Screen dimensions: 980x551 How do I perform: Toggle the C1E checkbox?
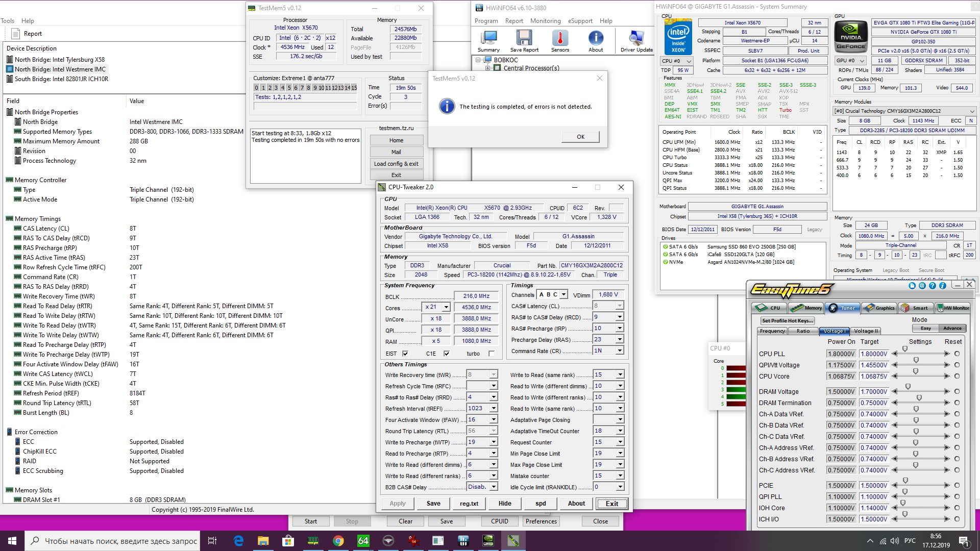click(x=447, y=354)
